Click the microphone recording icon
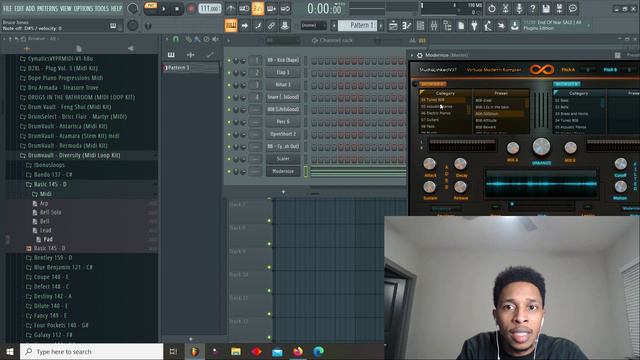 [x=519, y=8]
